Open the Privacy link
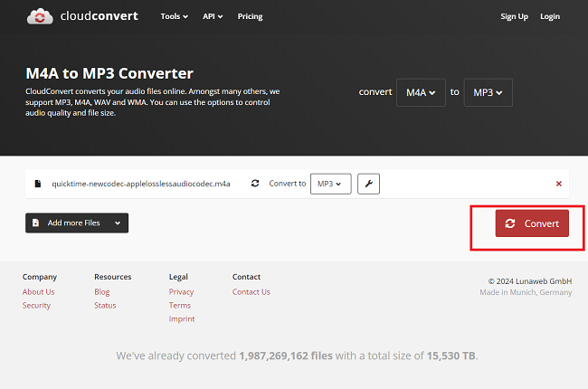Screen dimensions: 588x389 click(181, 292)
